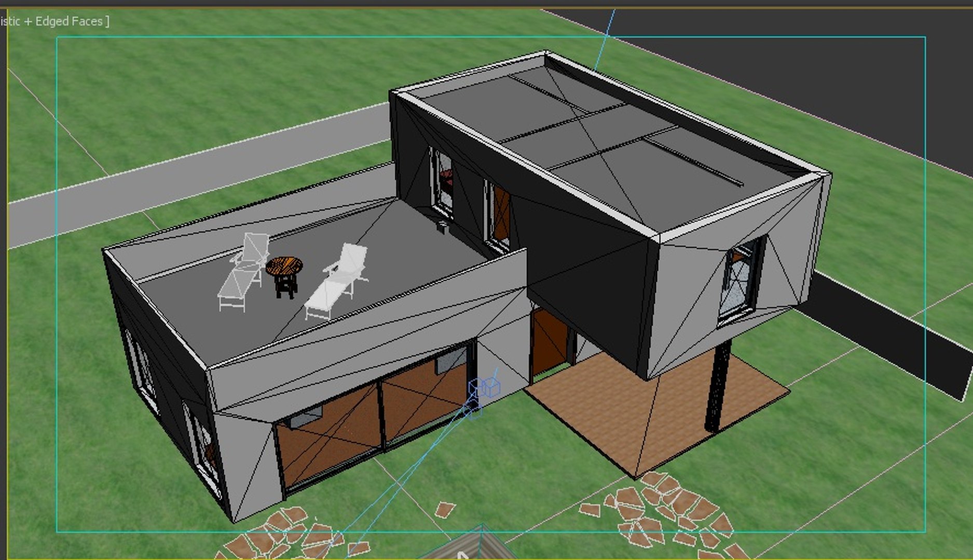
Task: Open the Edged Faces viewport shading menu
Action: coord(54,21)
